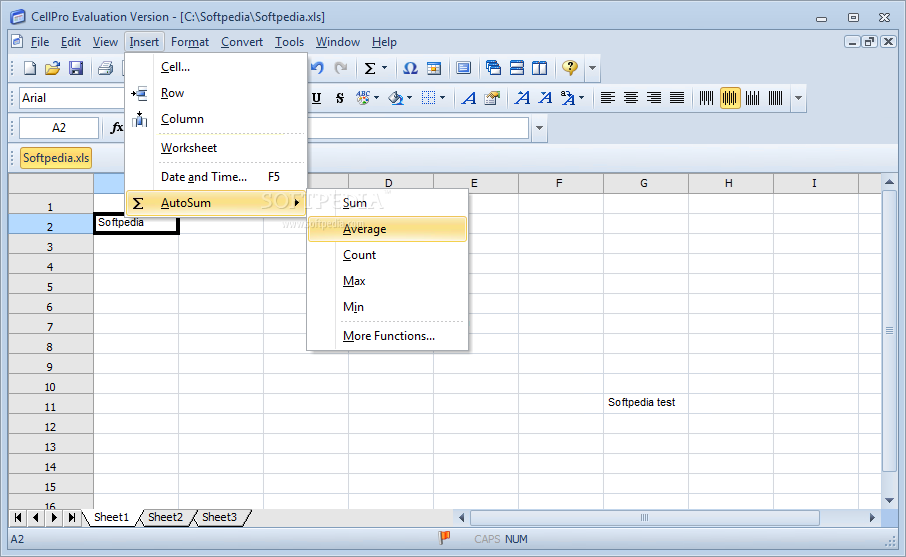
Task: Click the Open file folder icon
Action: (53, 68)
